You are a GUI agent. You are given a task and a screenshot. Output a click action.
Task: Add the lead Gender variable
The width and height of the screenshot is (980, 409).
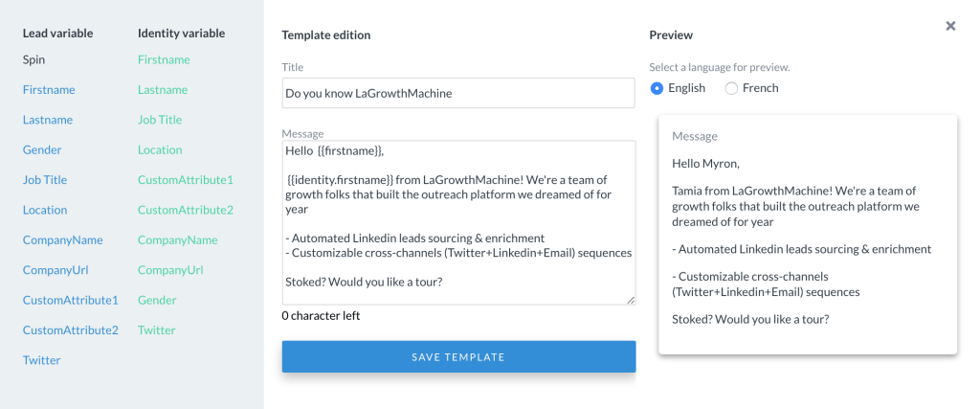tap(42, 150)
